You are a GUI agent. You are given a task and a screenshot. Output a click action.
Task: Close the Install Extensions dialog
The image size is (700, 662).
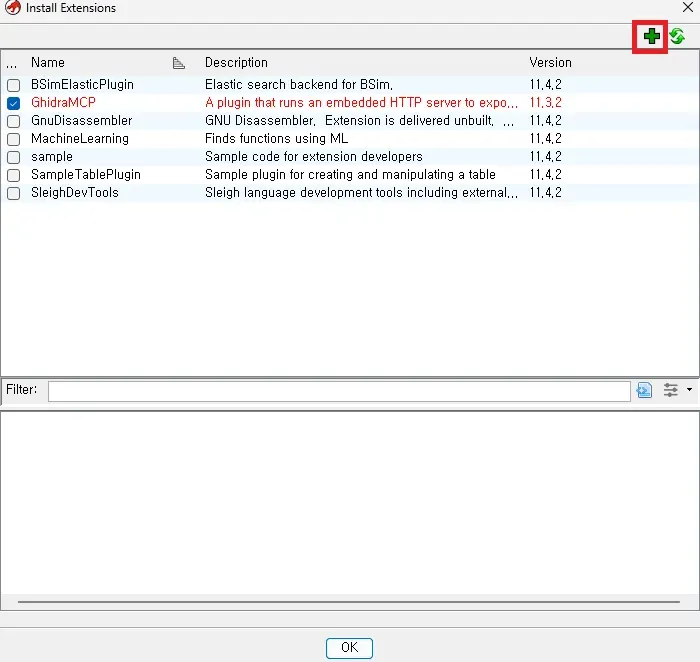pos(686,8)
